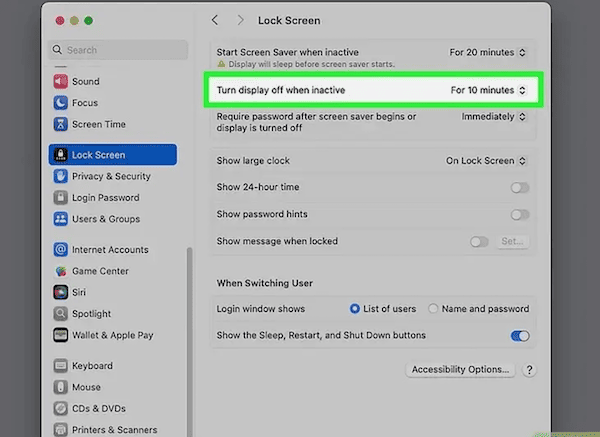Image resolution: width=600 pixels, height=437 pixels.
Task: Open help with the question mark button
Action: 529,370
